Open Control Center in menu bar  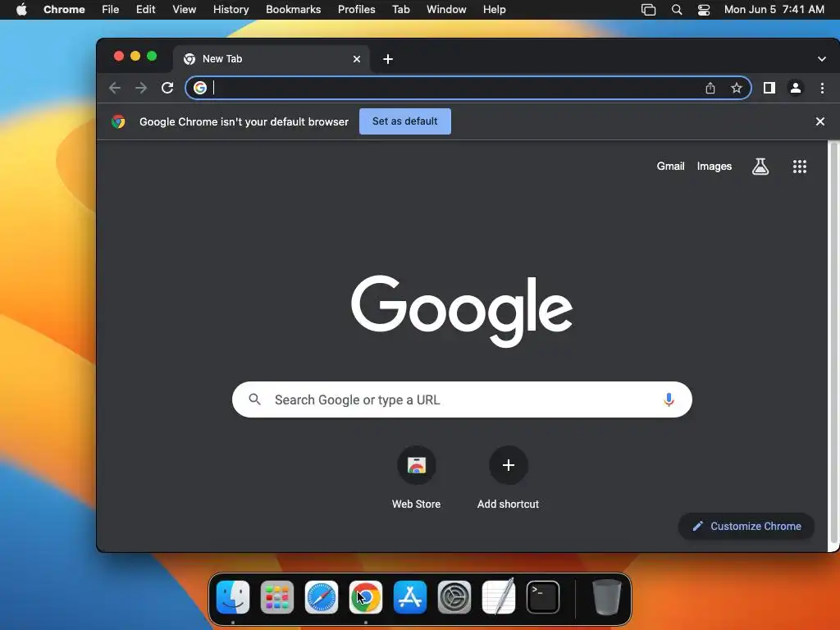[703, 10]
